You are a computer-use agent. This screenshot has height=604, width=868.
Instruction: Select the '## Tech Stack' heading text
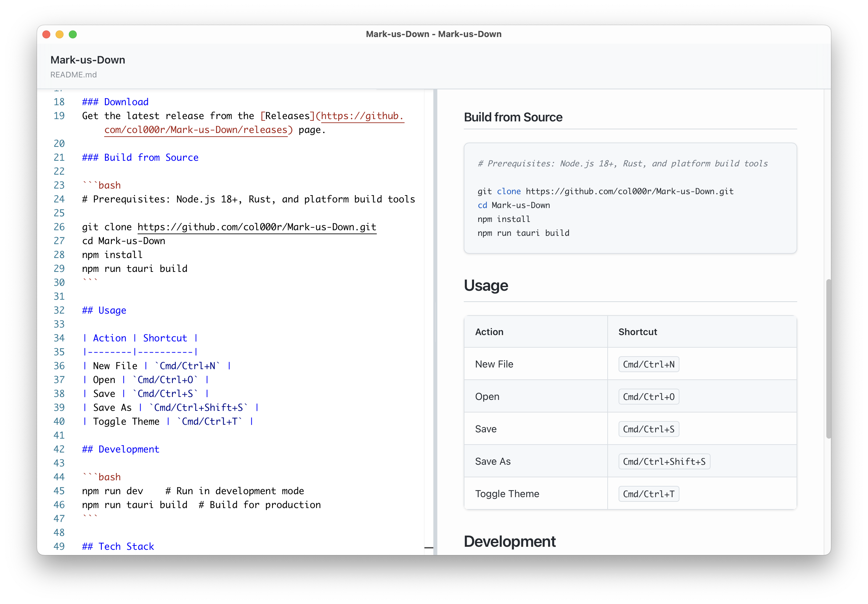118,546
